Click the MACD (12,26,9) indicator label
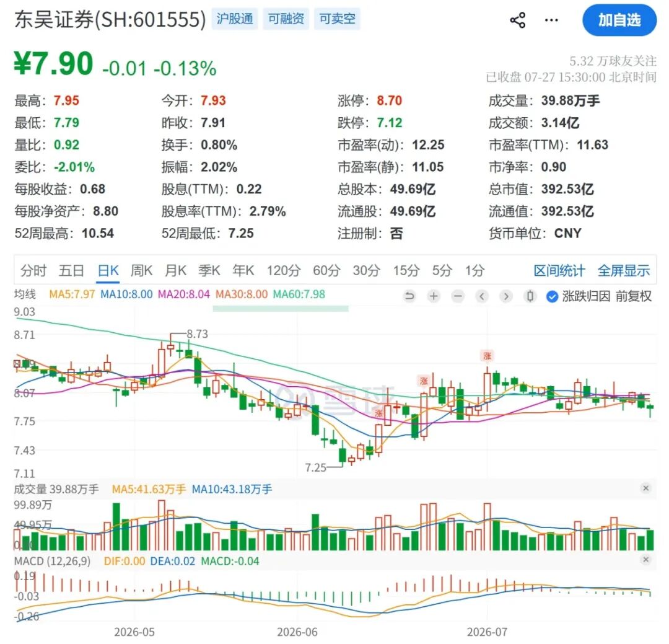 [x=53, y=561]
